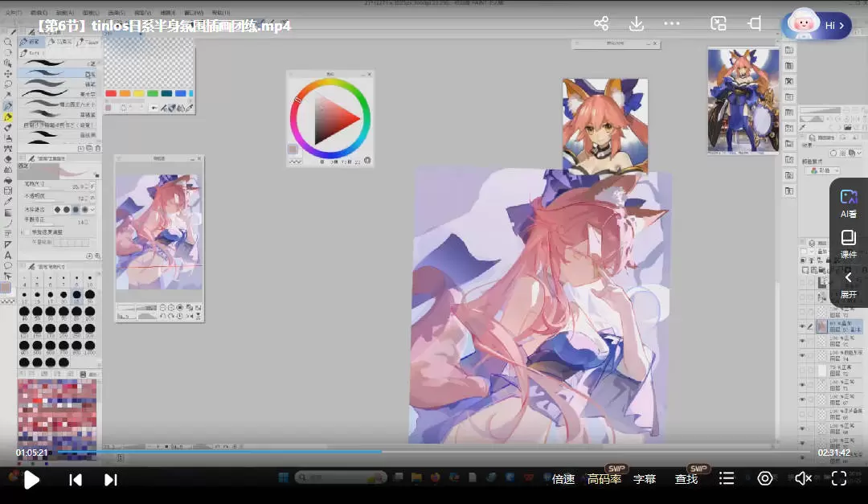Screen dimensions: 868x504
Task: Open the 帮助(H) menu
Action: point(221,12)
